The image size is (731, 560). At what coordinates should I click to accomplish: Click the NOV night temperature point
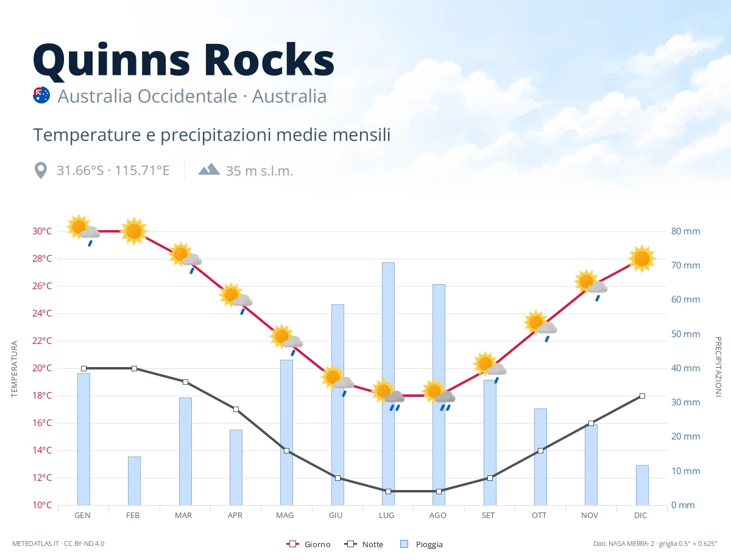[x=591, y=423]
